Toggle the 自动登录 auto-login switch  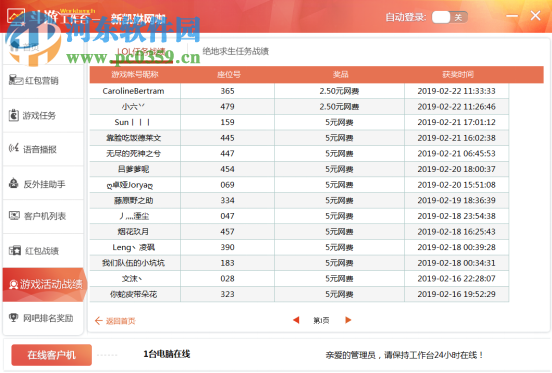pyautogui.click(x=450, y=17)
